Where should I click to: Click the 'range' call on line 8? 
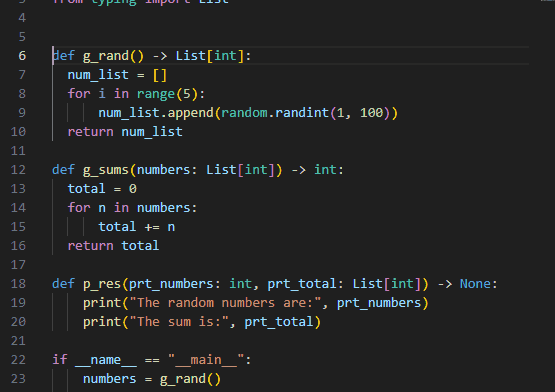click(156, 94)
